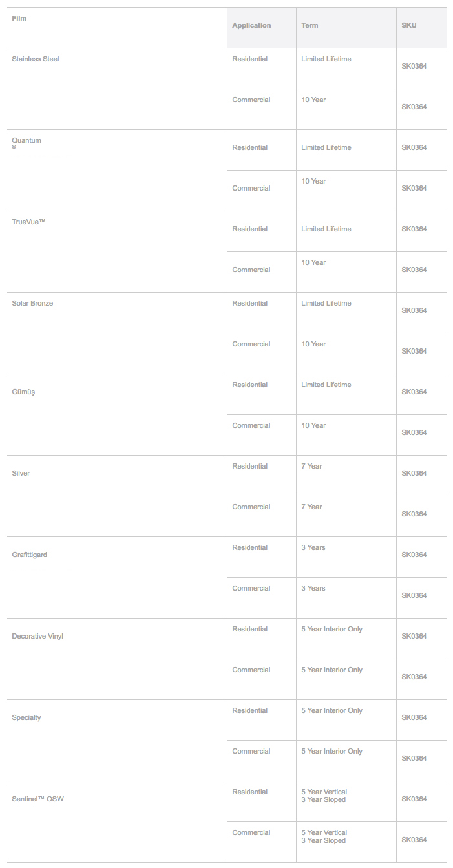
Task: Select the TrueVue™ film entry
Action: [x=28, y=222]
